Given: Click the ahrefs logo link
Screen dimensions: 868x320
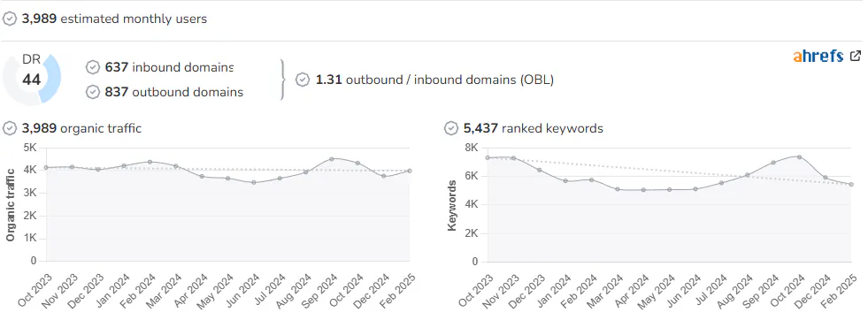Looking at the screenshot, I should click(x=818, y=56).
